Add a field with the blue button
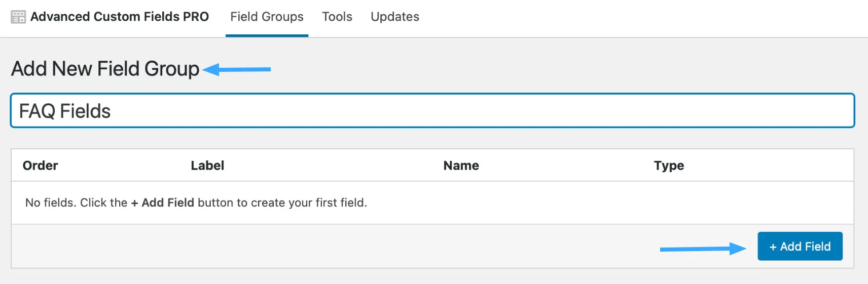Screen dimensions: 868x284 point(800,247)
